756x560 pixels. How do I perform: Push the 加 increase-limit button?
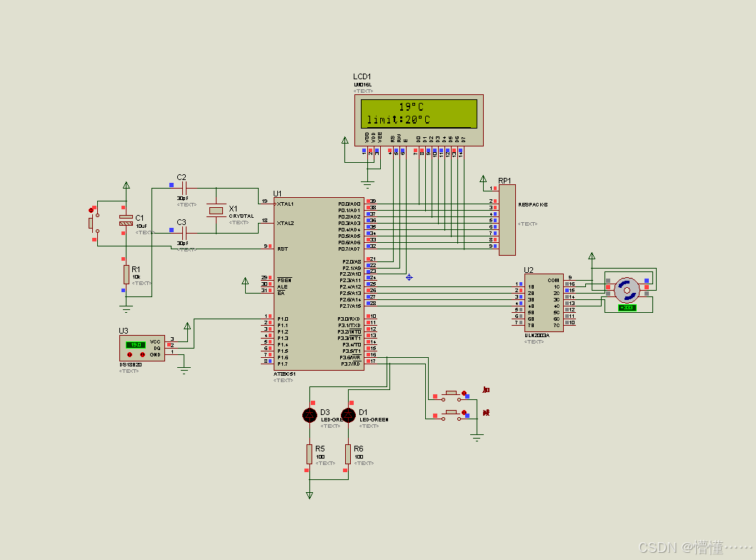pos(453,395)
